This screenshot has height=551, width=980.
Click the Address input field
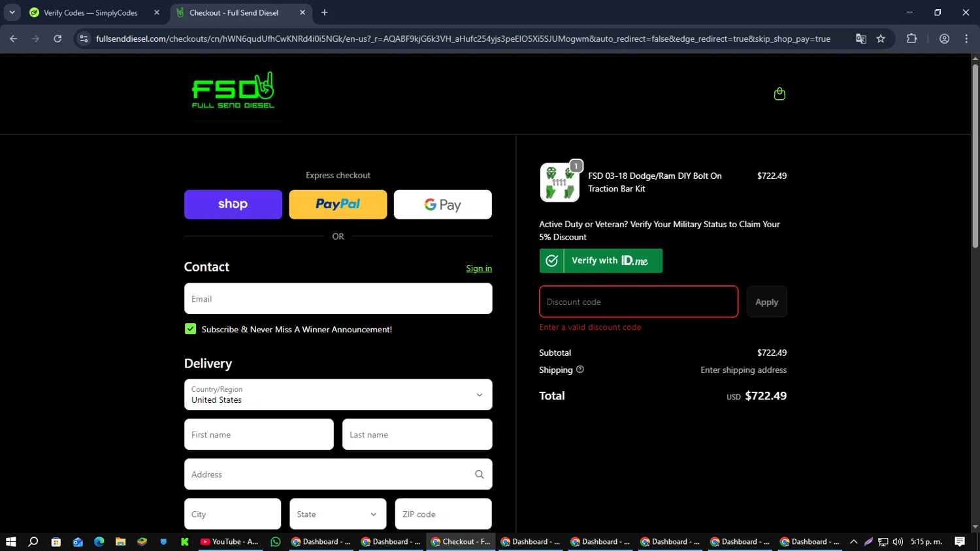tap(338, 475)
